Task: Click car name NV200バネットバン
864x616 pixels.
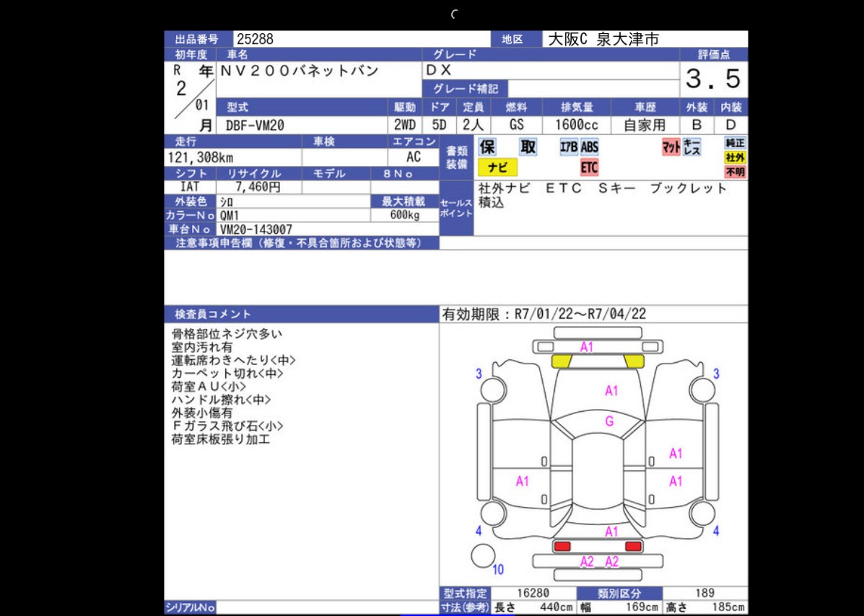Action: point(300,71)
